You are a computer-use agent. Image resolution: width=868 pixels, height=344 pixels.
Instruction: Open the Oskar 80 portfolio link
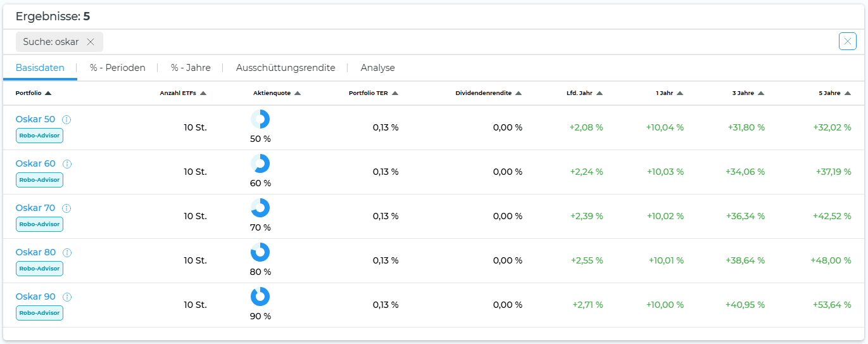coord(35,253)
